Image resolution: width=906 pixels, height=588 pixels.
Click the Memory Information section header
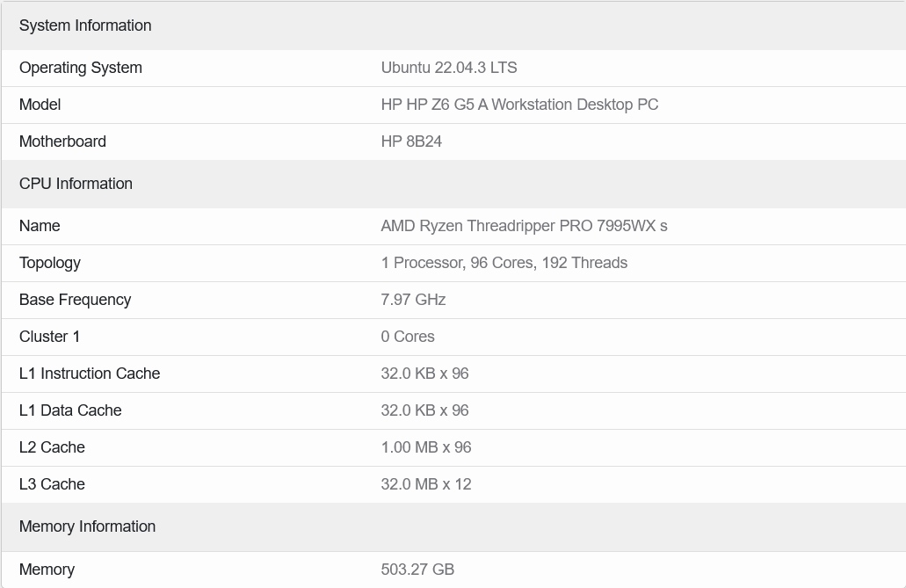(87, 526)
